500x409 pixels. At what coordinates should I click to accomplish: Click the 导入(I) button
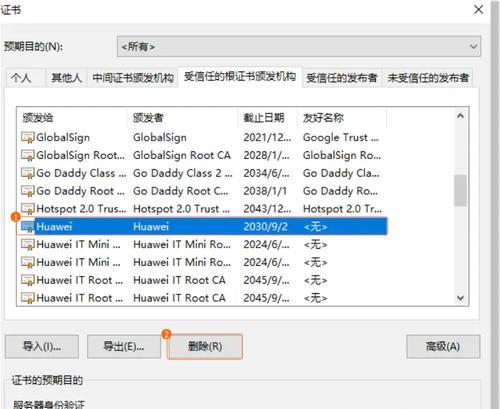tap(42, 347)
